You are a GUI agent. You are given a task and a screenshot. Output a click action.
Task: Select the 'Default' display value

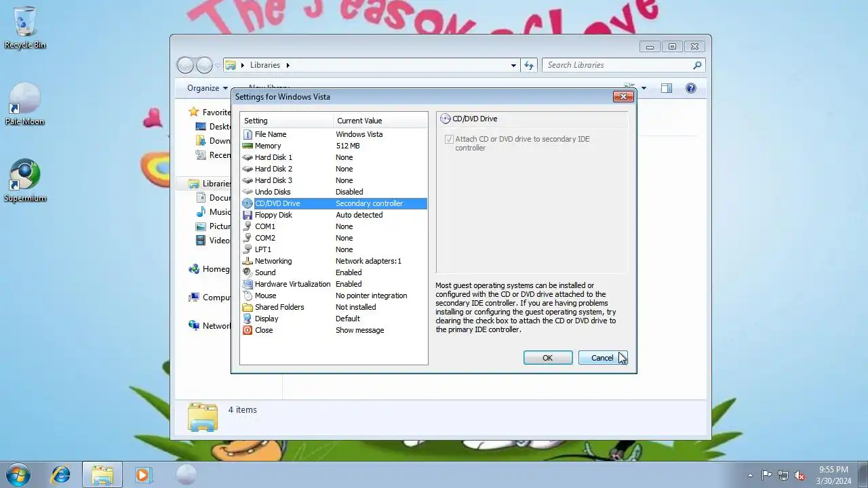click(348, 319)
